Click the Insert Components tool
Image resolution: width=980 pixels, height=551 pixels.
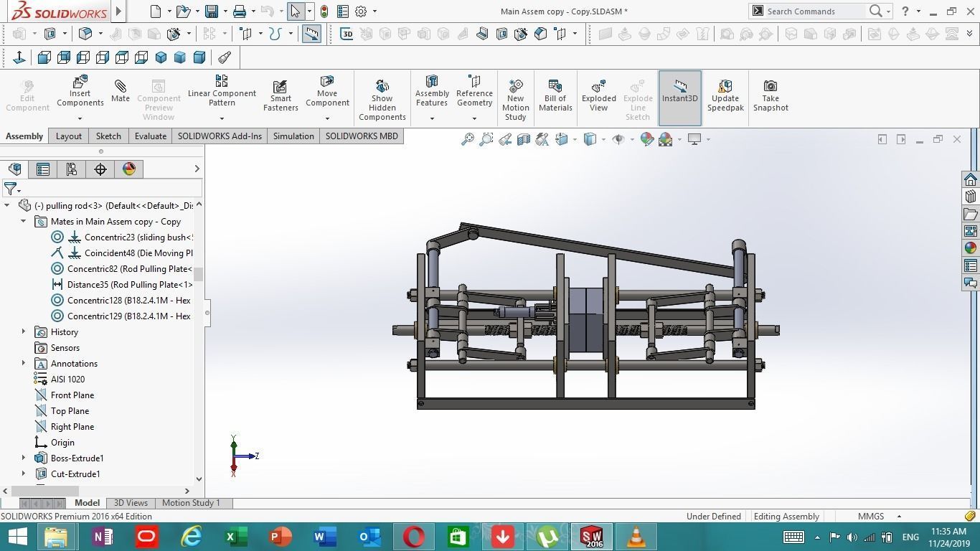tap(80, 91)
